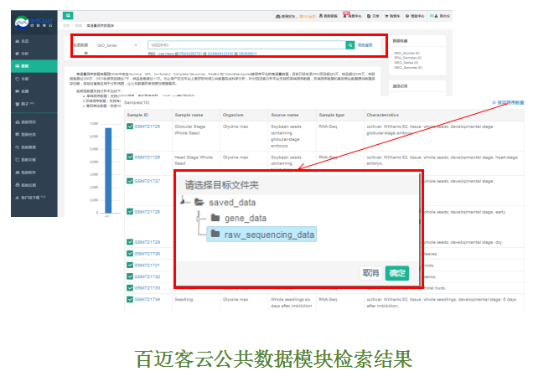Click the 取消 cancel button
This screenshot has height=392, width=533.
(x=370, y=272)
